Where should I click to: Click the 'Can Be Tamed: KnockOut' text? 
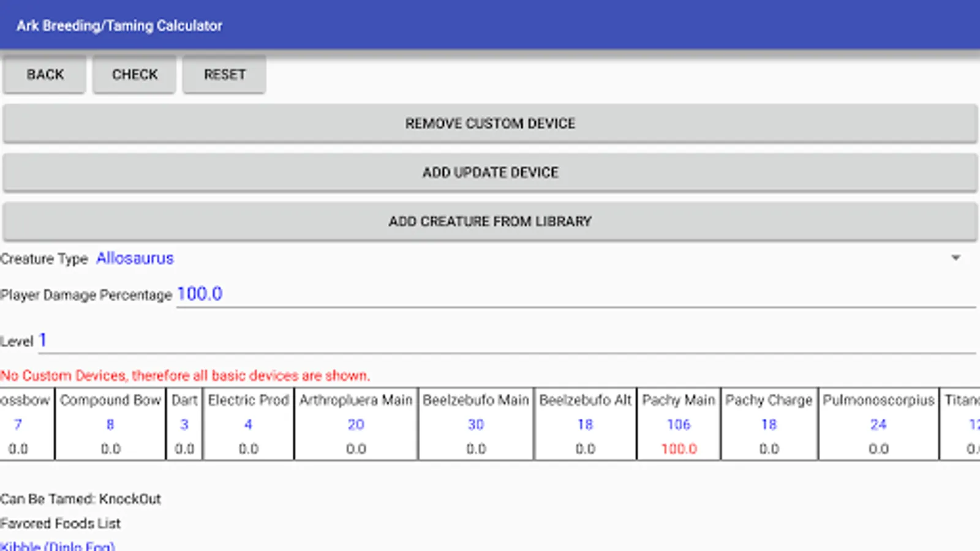(x=80, y=499)
